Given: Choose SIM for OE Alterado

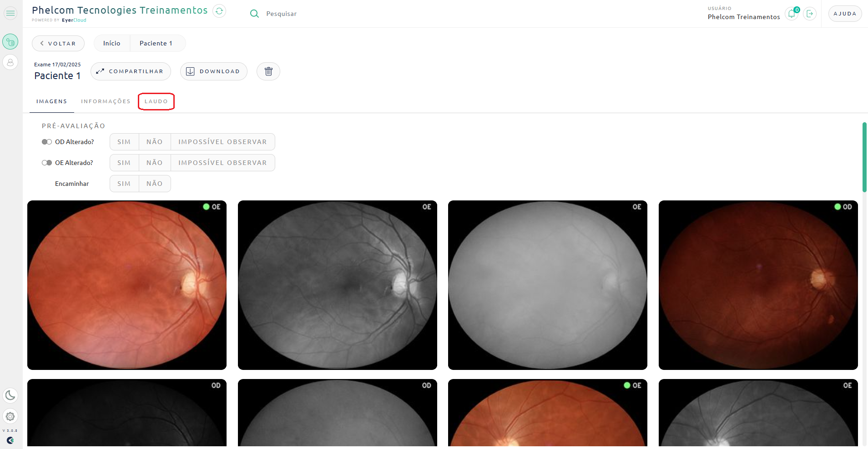Looking at the screenshot, I should (124, 163).
